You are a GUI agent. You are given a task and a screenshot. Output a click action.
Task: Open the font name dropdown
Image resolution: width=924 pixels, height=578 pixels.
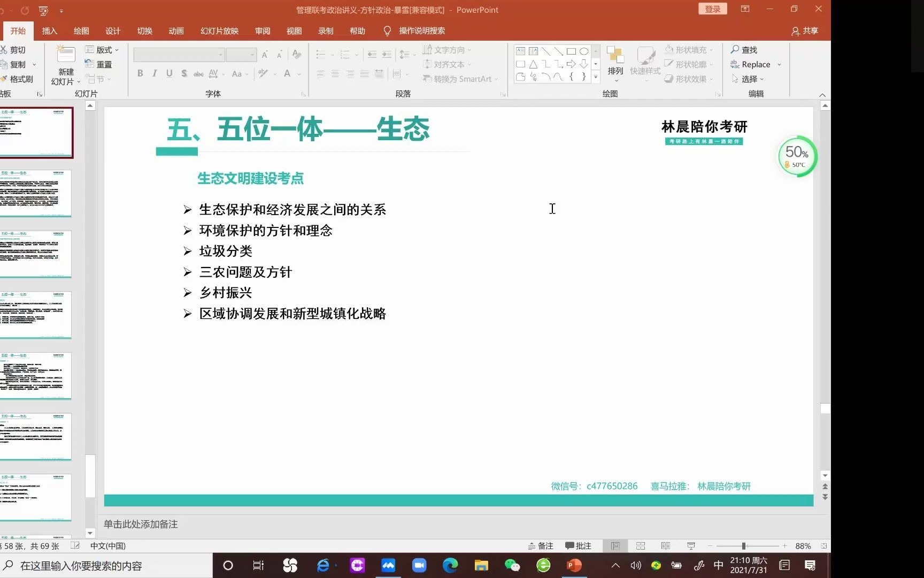(220, 54)
